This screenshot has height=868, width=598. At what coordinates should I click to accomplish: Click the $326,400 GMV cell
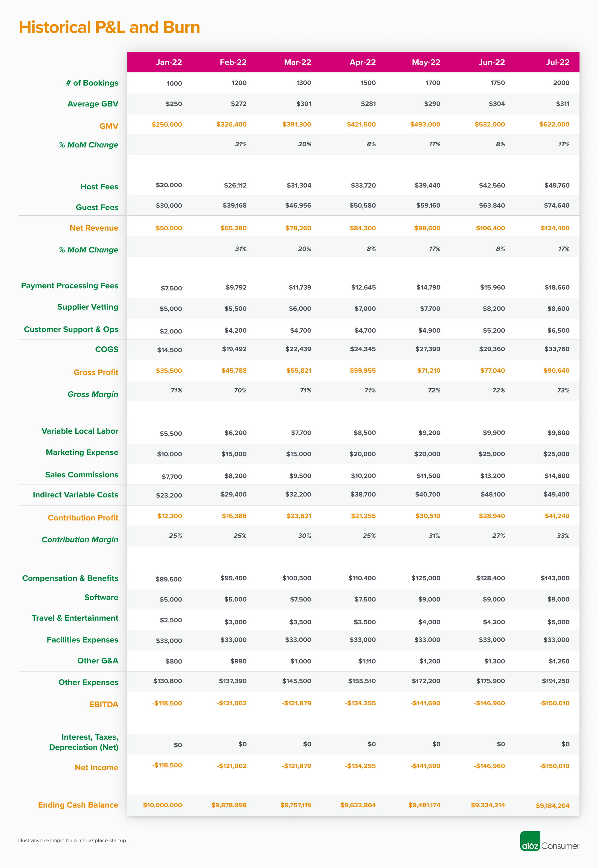(x=231, y=124)
